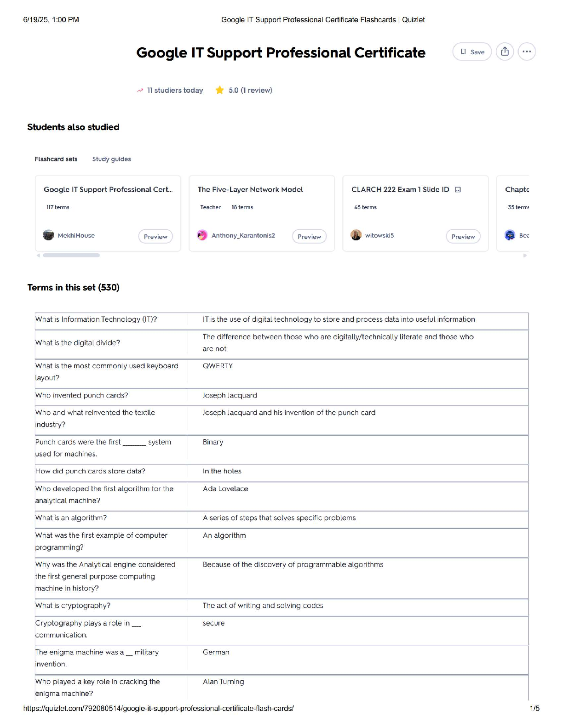The image size is (563, 728).
Task: Click the carousel horizontal scrollbar thumb
Action: tap(71, 255)
